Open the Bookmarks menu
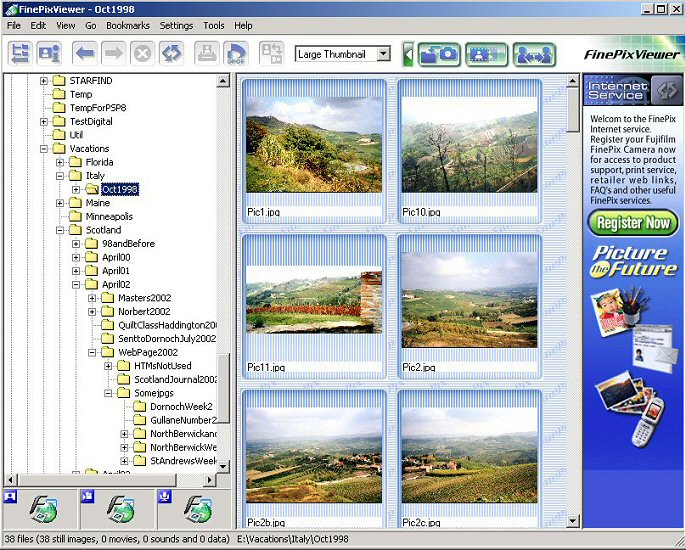This screenshot has height=550, width=686. [127, 25]
